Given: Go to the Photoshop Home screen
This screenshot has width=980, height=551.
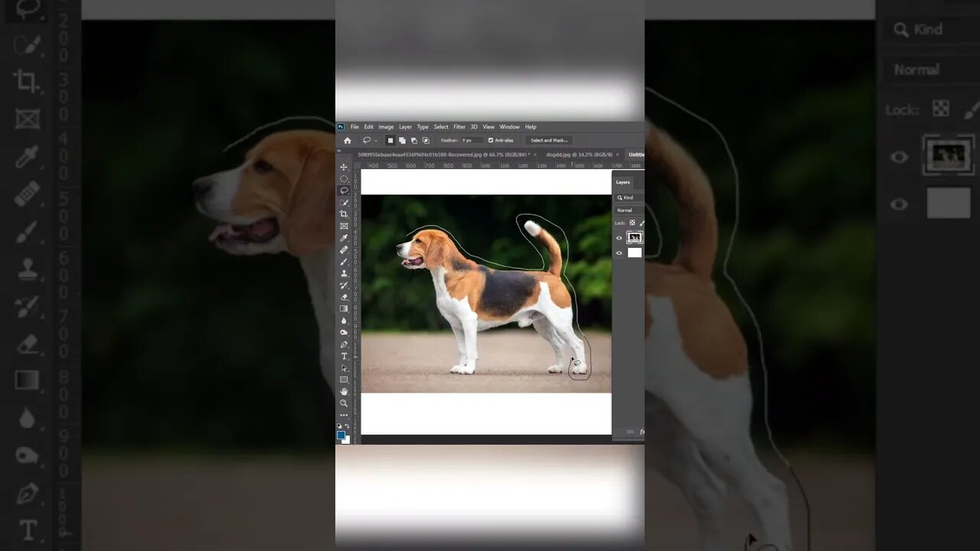Looking at the screenshot, I should [347, 141].
